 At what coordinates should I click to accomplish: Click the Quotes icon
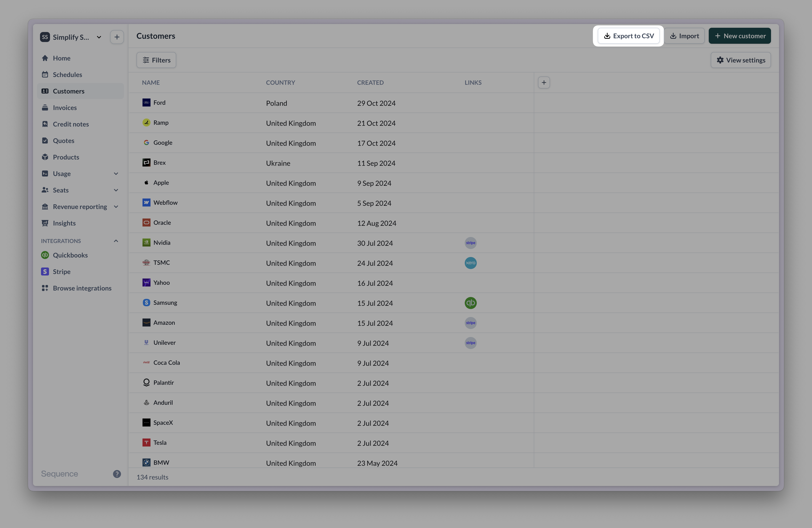coord(45,140)
